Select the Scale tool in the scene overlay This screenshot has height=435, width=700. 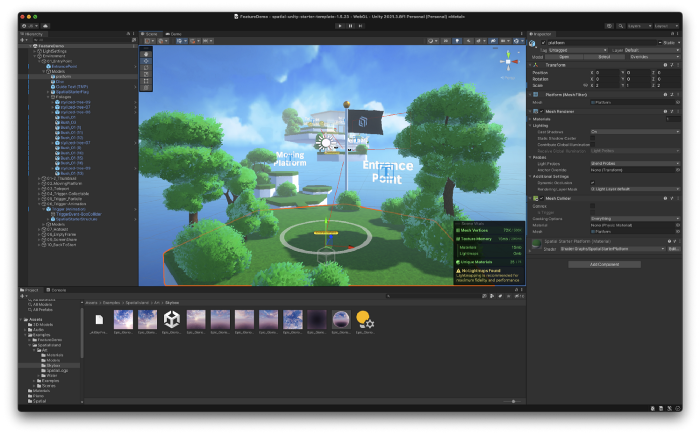tap(146, 74)
